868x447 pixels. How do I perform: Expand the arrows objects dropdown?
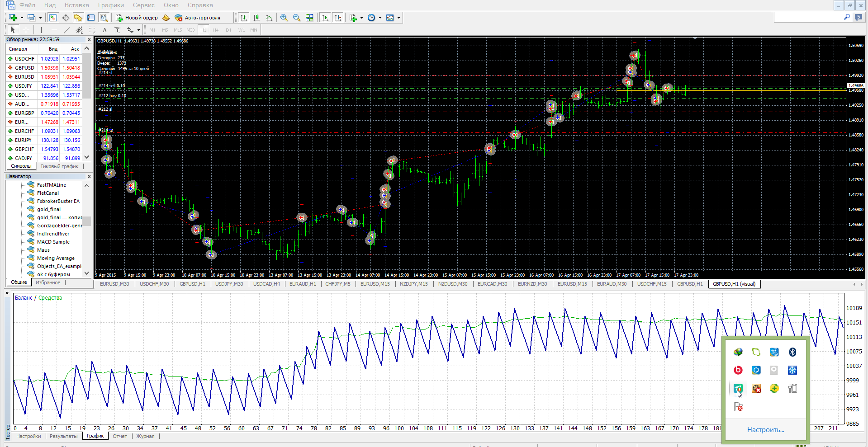tap(138, 30)
